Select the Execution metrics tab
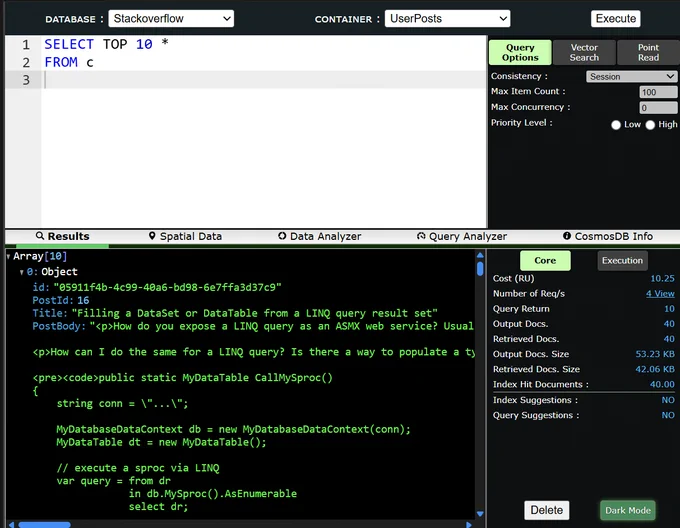This screenshot has height=528, width=680. click(622, 261)
